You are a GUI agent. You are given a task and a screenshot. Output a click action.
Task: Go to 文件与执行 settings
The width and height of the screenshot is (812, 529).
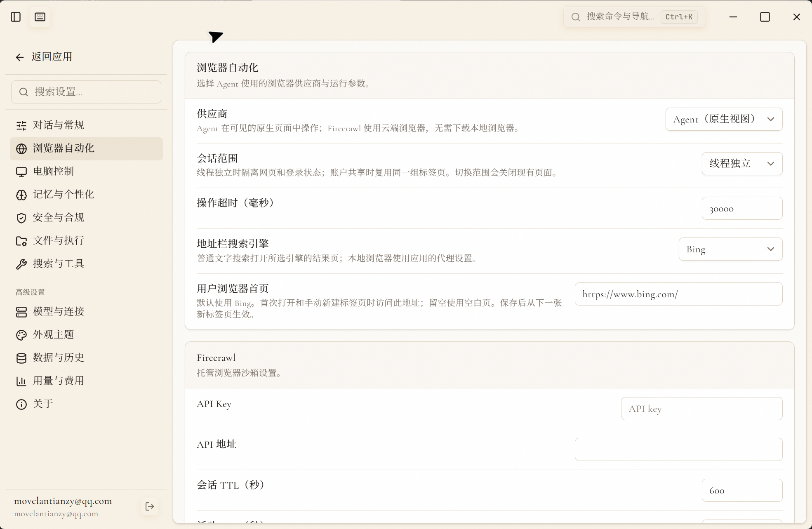86,241
